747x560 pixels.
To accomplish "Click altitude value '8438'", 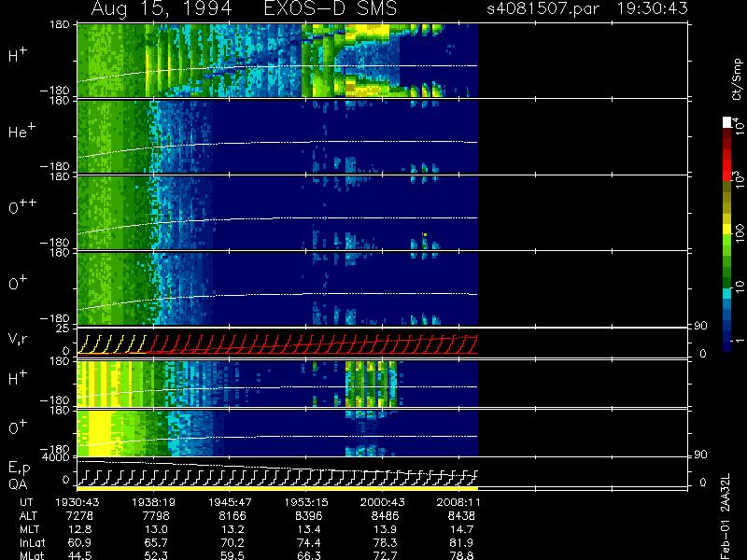I will point(461,516).
